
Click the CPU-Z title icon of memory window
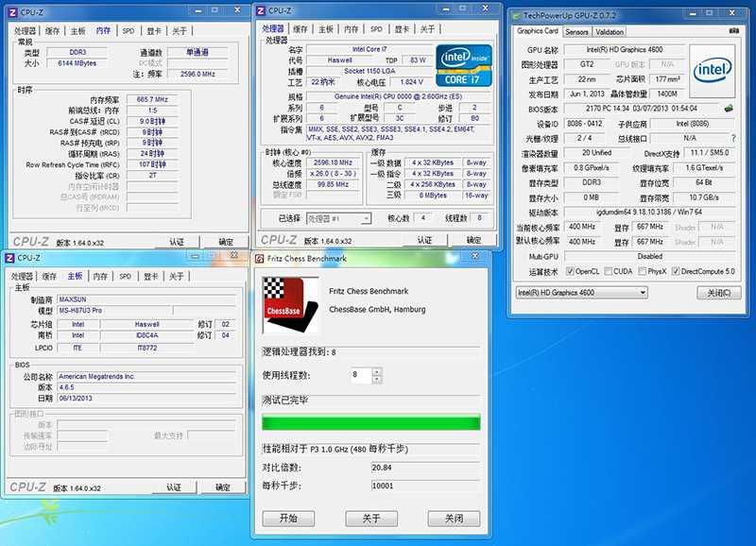click(13, 12)
